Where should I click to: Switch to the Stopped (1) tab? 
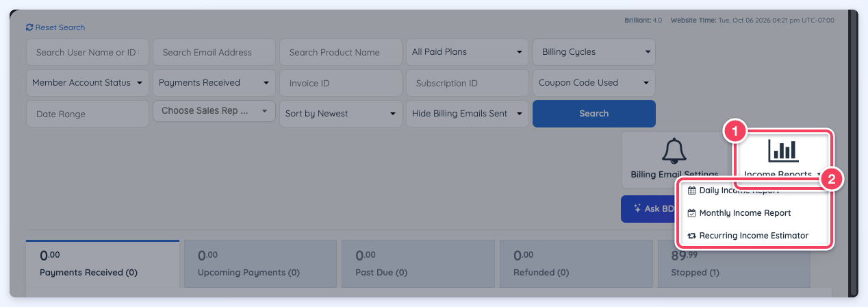[x=734, y=264]
